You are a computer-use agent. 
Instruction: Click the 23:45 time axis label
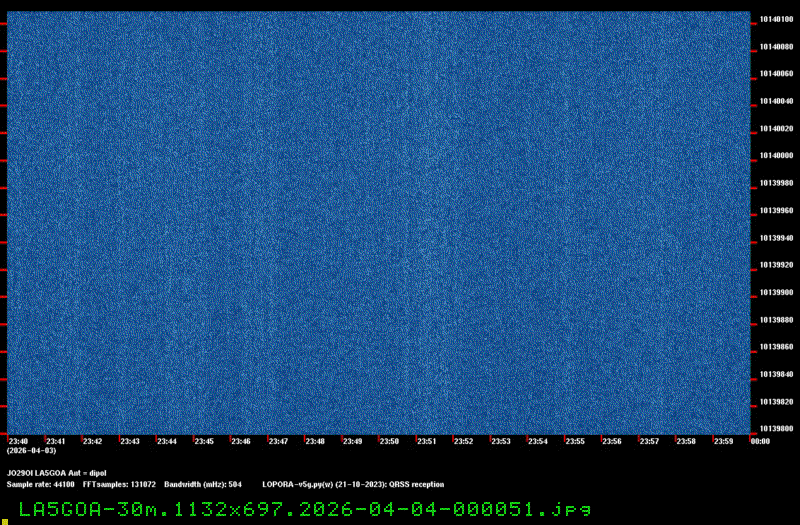[204, 441]
